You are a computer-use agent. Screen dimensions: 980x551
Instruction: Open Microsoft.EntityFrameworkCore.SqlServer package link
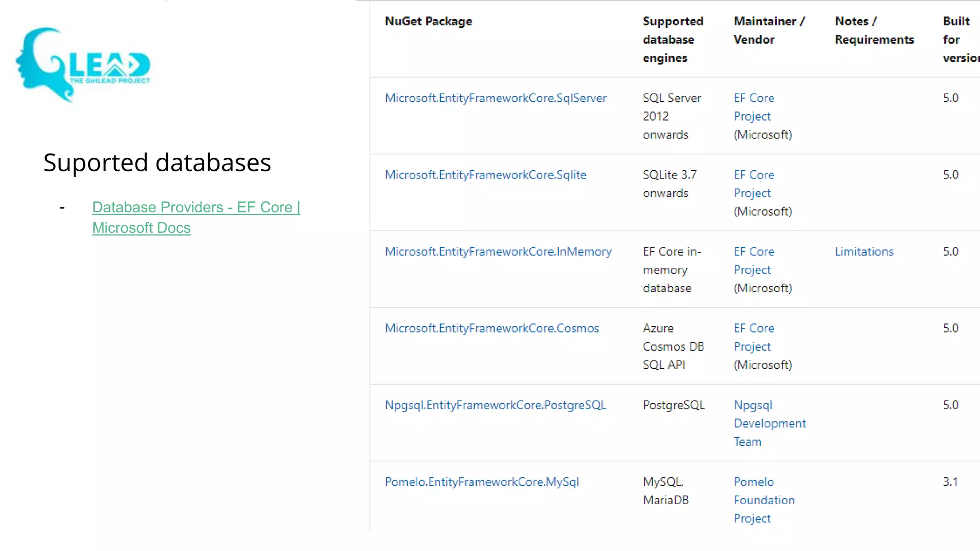click(495, 98)
